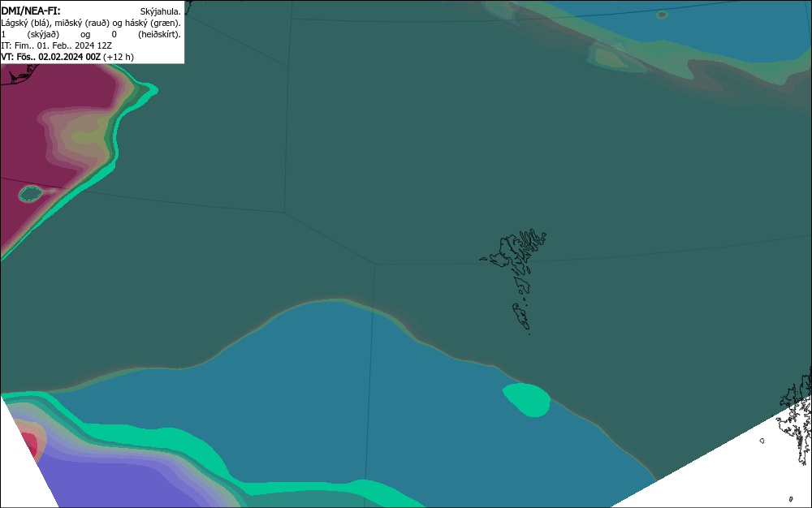The height and width of the screenshot is (508, 812).
Task: Click the Skýjahula label in legend
Action: tap(161, 11)
